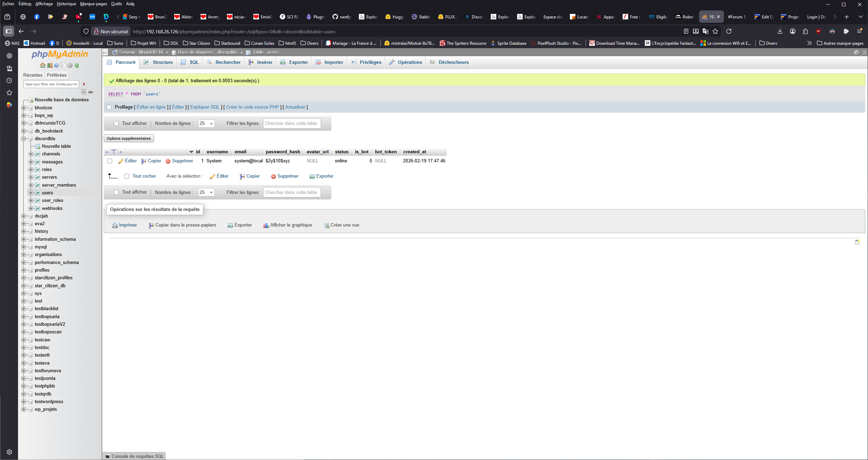Click the logout door icon
The image size is (868, 460).
[50, 66]
